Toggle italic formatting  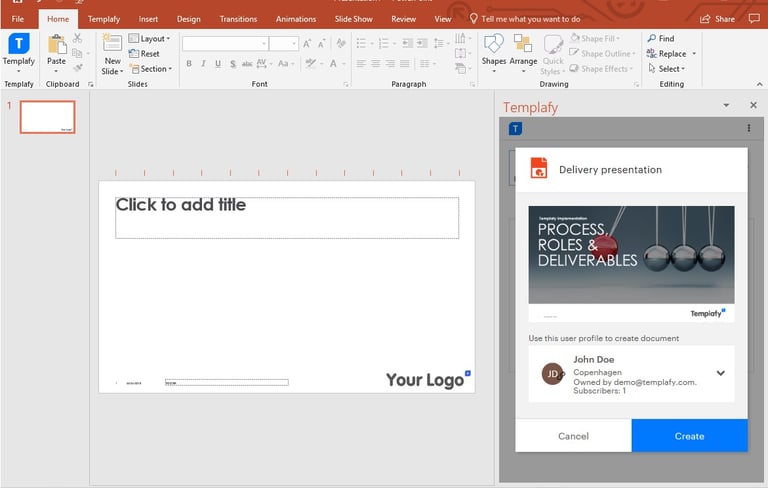(x=203, y=63)
